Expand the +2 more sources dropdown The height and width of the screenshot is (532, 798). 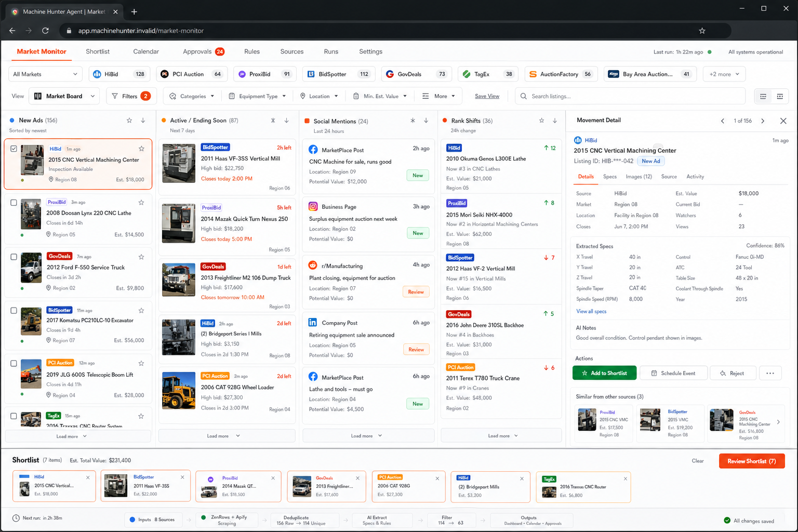point(724,74)
